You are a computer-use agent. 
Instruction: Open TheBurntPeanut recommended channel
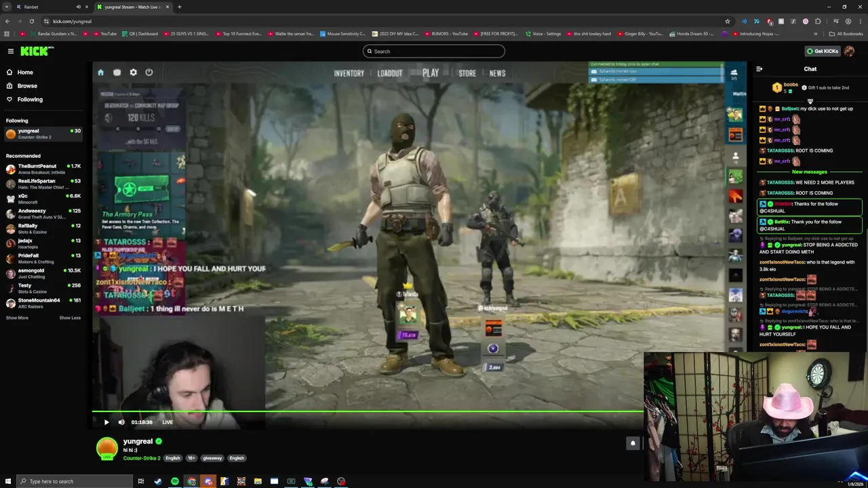click(43, 169)
